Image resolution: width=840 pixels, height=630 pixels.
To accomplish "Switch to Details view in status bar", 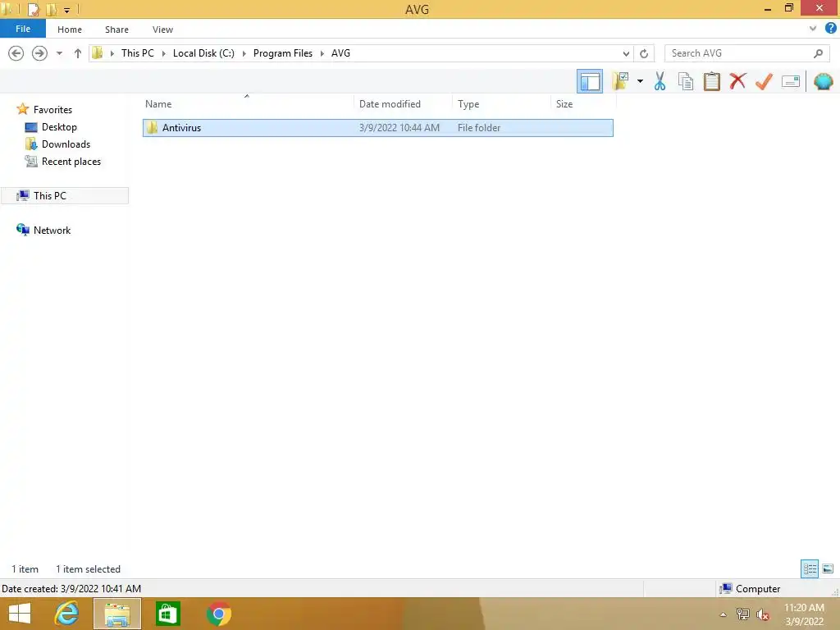I will pos(810,568).
